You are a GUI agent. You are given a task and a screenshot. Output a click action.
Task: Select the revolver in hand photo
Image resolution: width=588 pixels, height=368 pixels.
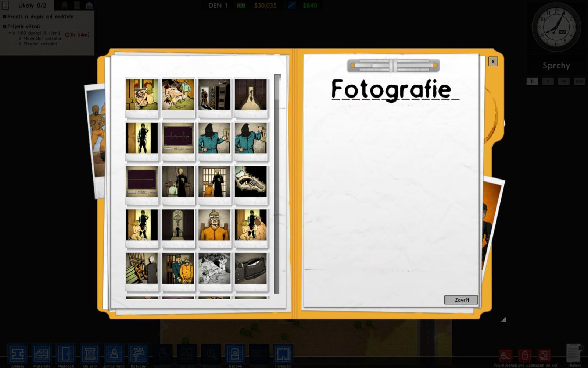tap(251, 181)
